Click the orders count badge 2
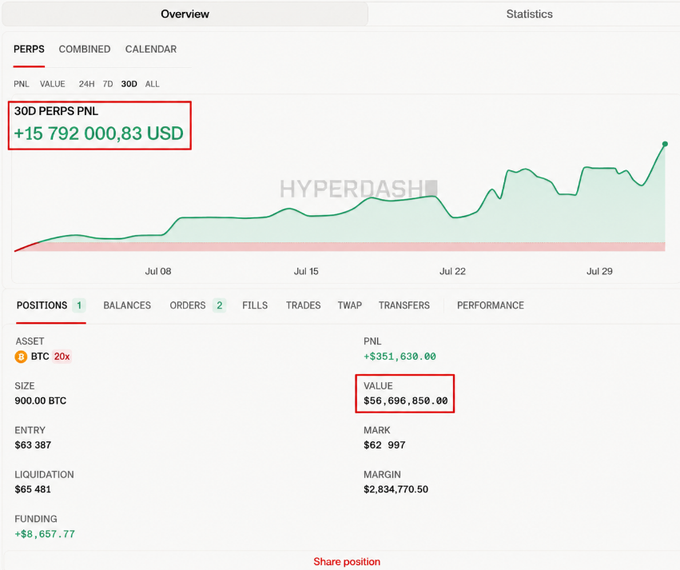 point(219,305)
